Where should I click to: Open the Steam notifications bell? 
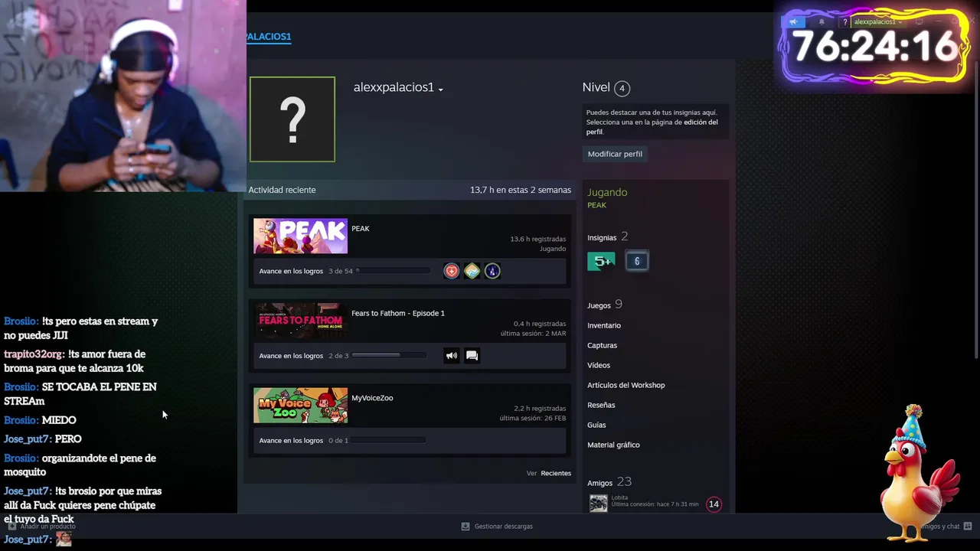coord(822,22)
